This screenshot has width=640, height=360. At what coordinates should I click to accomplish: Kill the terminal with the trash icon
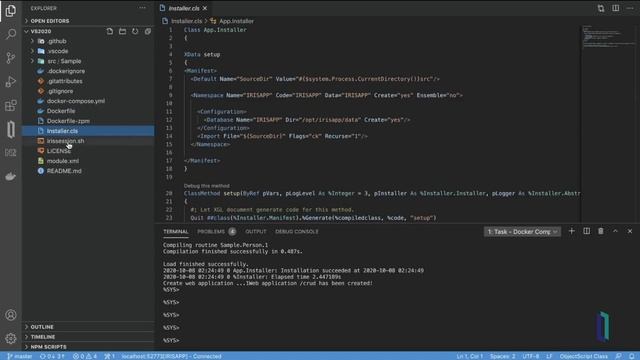[x=601, y=231]
